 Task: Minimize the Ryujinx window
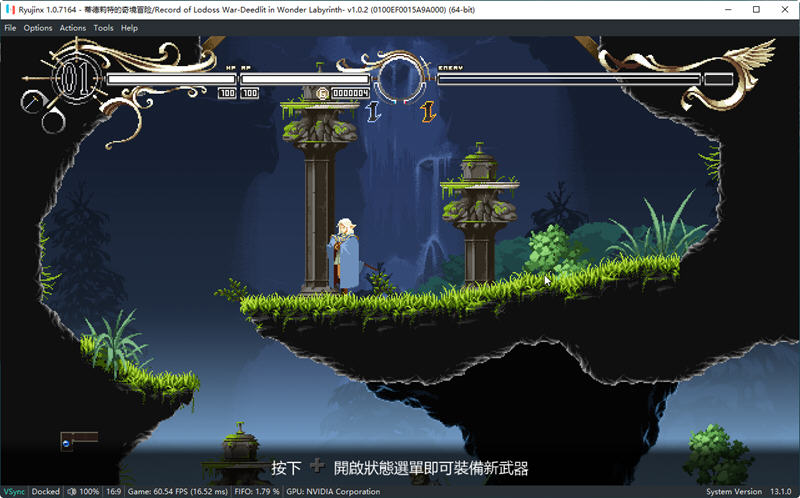point(728,9)
